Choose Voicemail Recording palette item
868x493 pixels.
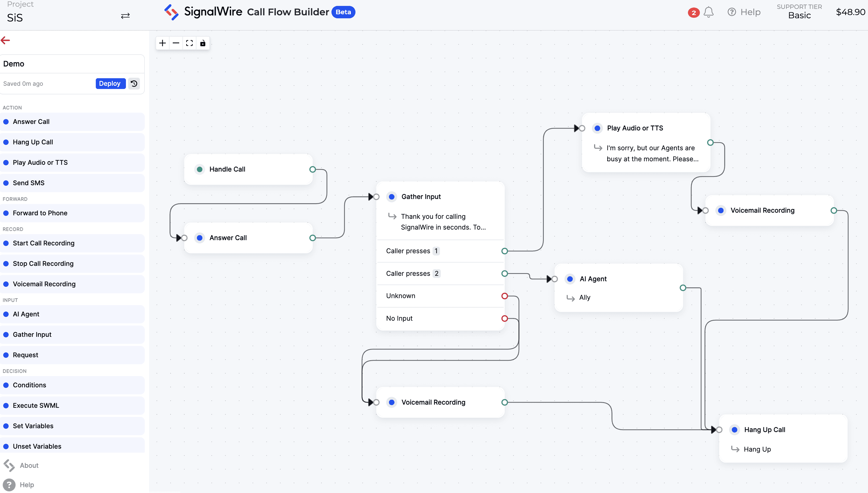(72, 284)
